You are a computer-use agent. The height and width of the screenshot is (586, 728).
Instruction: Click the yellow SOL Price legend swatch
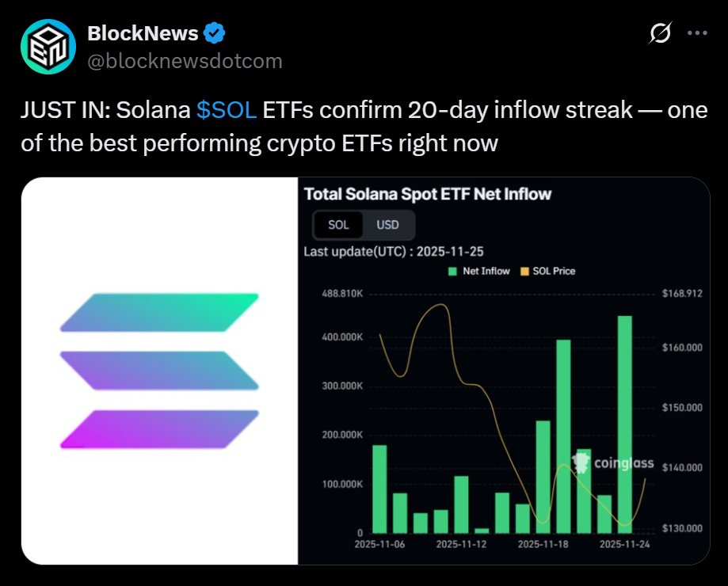524,271
